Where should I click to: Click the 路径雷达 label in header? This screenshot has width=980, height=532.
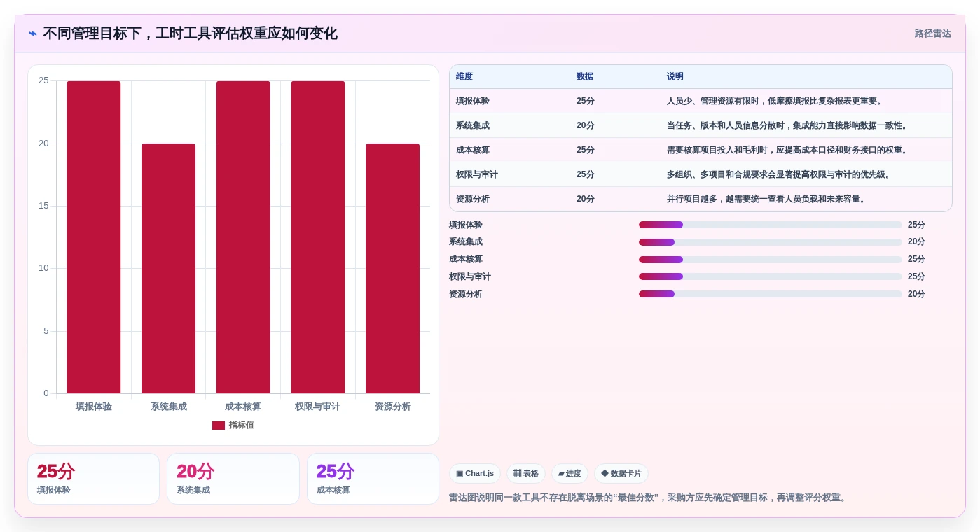pos(932,34)
